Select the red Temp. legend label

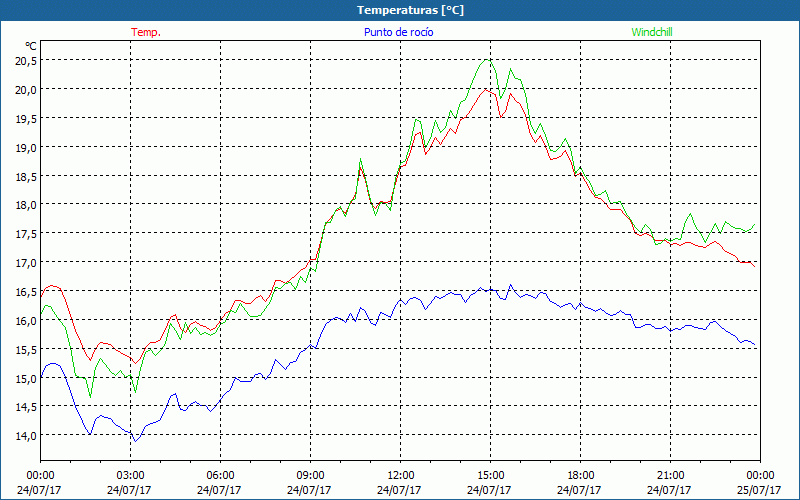pos(146,32)
